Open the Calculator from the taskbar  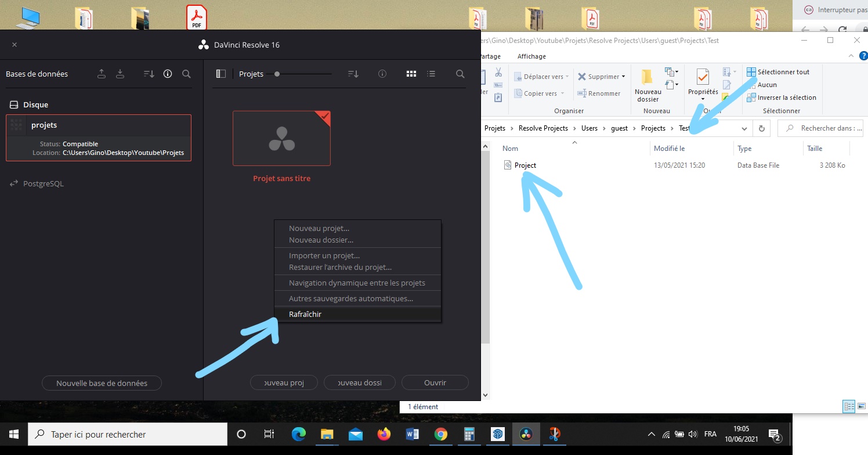(469, 434)
